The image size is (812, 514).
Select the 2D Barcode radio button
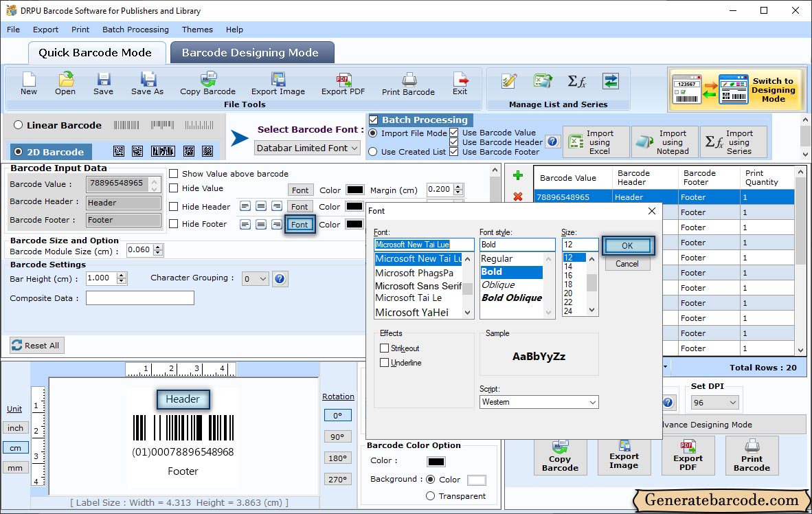pyautogui.click(x=18, y=152)
